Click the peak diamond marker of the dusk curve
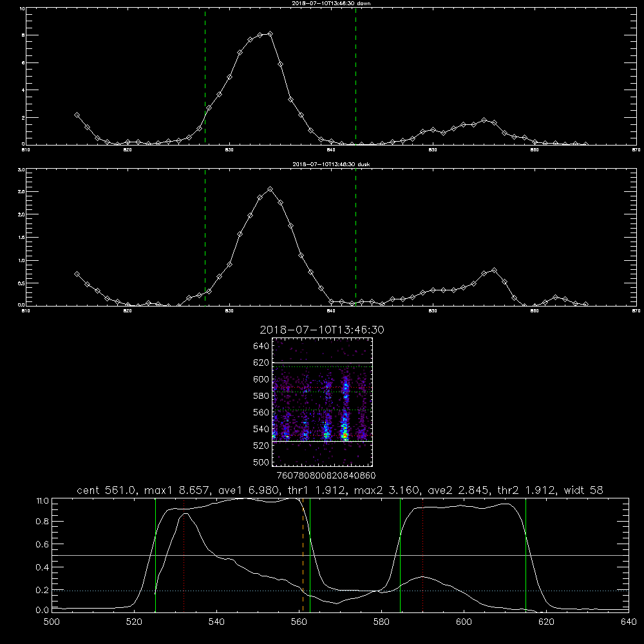 pos(270,189)
